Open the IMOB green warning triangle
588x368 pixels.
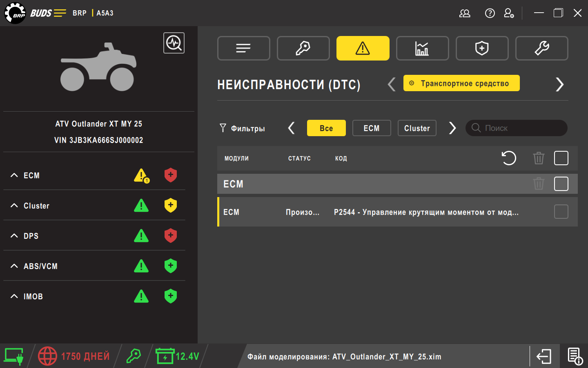(141, 296)
